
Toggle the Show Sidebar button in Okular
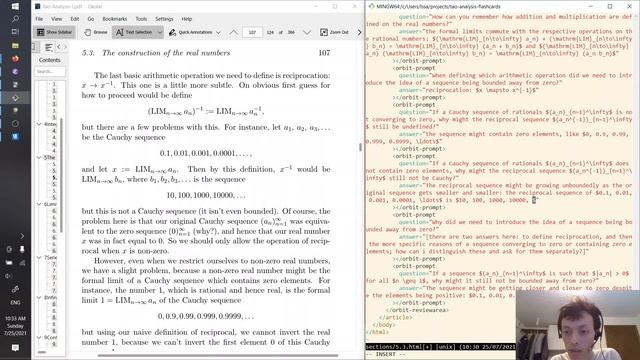[x=54, y=32]
